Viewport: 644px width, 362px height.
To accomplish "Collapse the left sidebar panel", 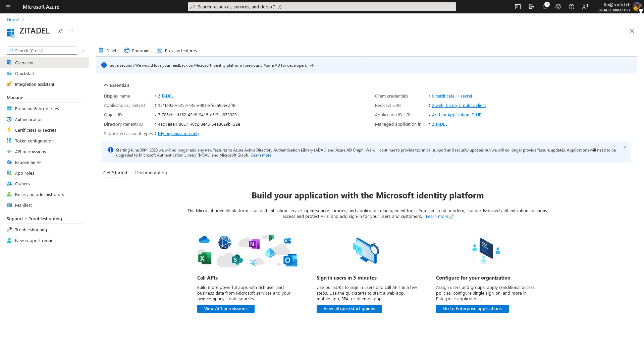I will point(84,50).
